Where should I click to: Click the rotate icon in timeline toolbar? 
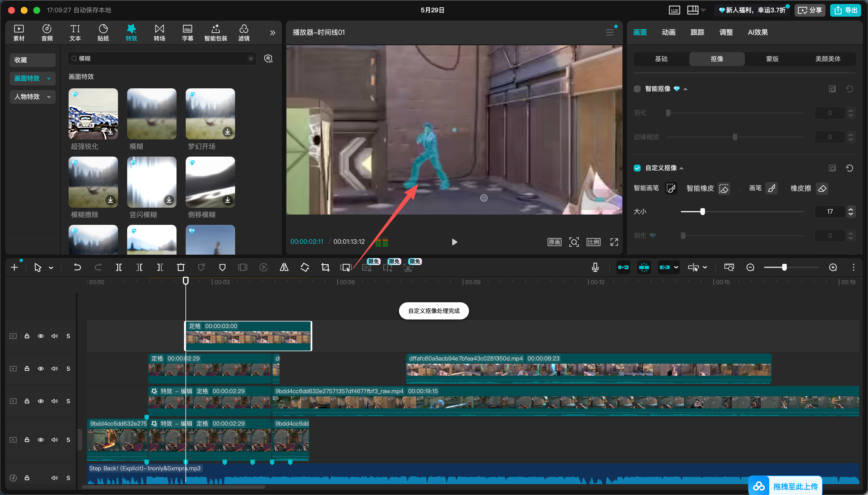coord(305,268)
